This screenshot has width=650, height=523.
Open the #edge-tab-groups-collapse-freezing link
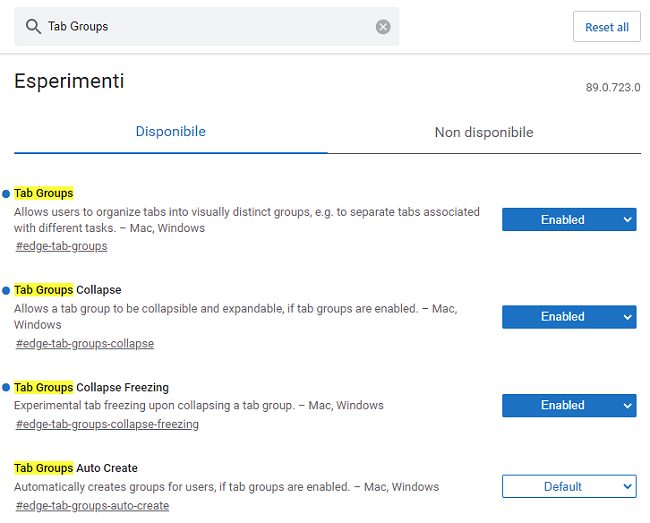107,424
